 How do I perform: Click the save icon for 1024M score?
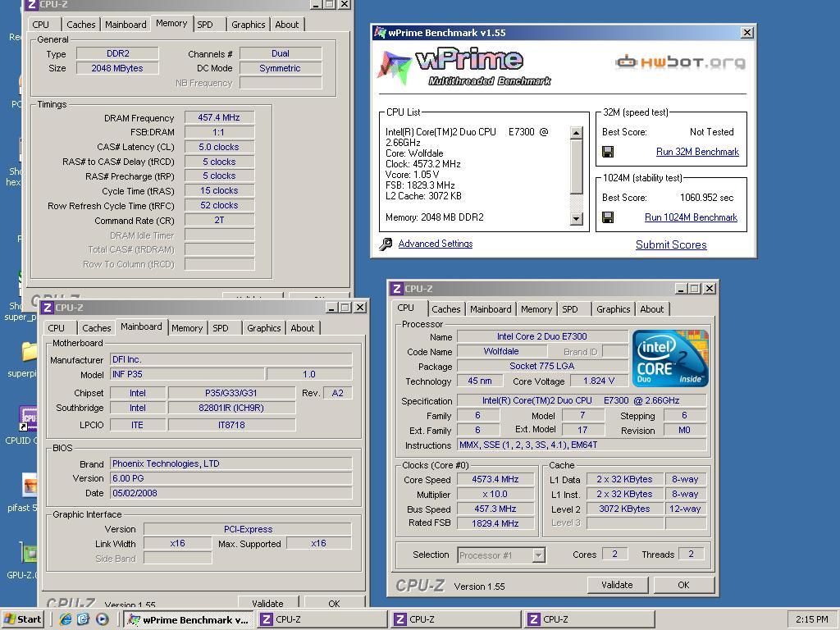pos(608,217)
